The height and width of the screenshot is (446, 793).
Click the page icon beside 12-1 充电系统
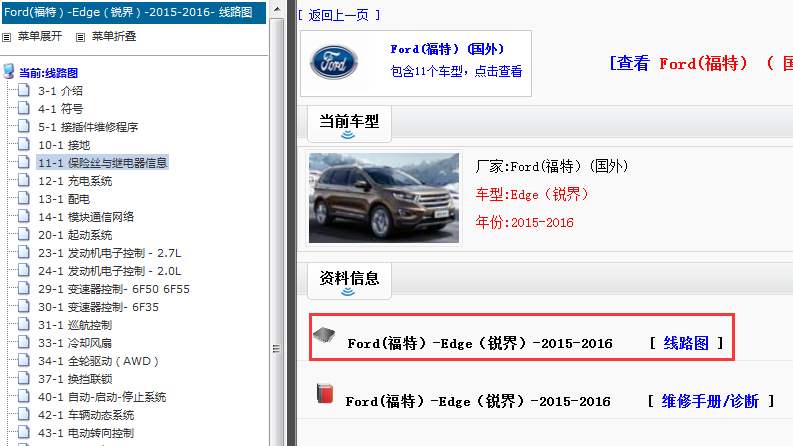coord(24,181)
